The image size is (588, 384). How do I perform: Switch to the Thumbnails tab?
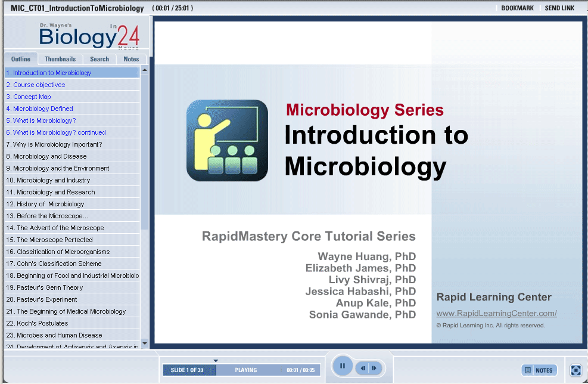tap(60, 59)
